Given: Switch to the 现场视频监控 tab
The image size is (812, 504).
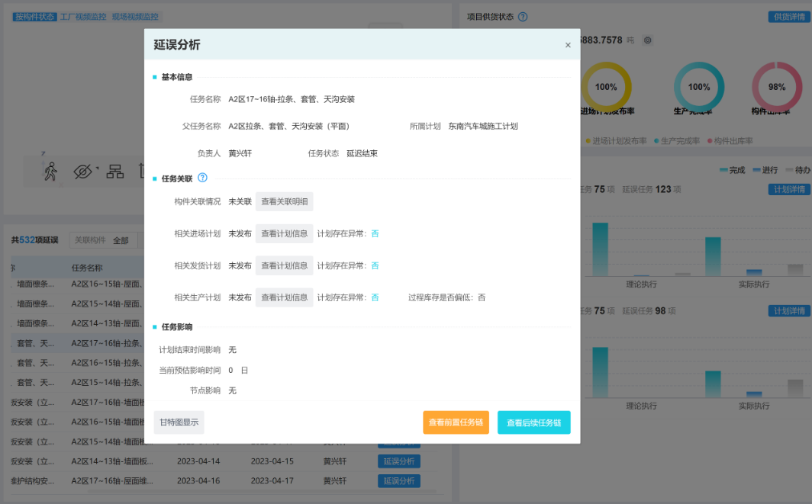Looking at the screenshot, I should coord(136,16).
